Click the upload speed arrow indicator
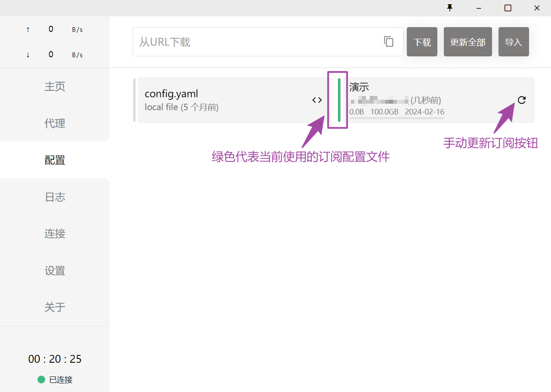 pos(28,30)
